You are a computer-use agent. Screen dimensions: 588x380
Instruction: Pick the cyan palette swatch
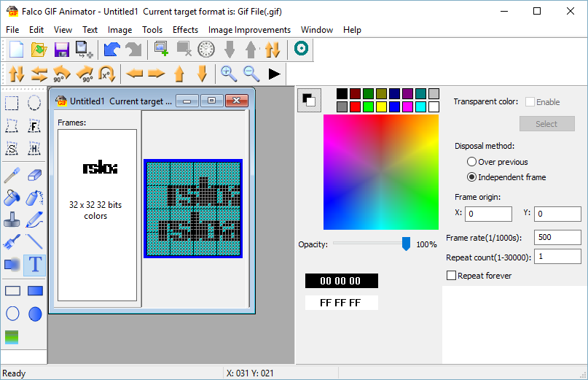(x=420, y=107)
